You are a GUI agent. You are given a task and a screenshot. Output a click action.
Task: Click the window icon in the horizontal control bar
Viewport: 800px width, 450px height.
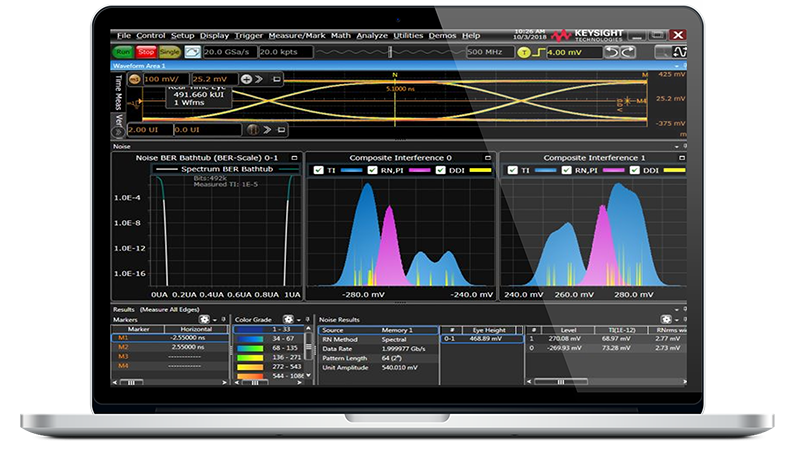point(281,130)
